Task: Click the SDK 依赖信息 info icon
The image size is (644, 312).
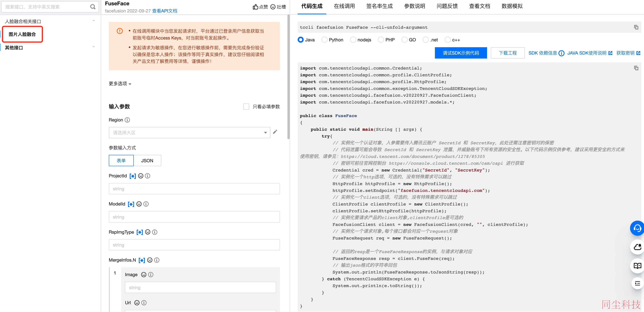Action: coord(561,53)
